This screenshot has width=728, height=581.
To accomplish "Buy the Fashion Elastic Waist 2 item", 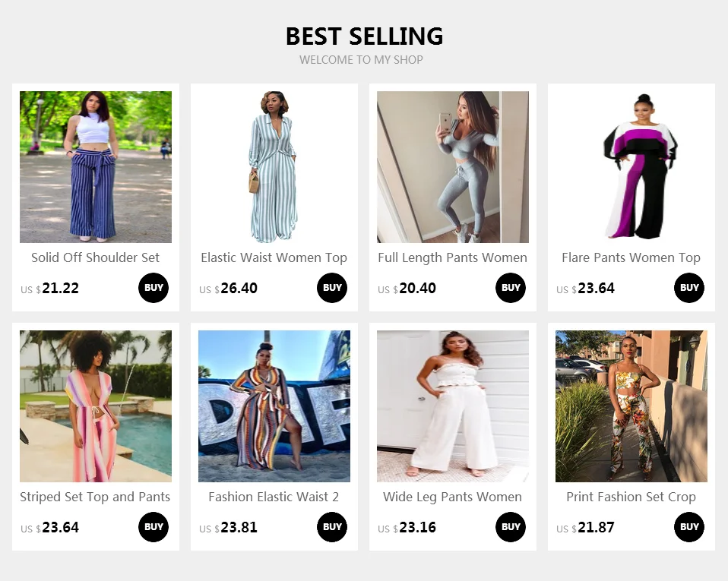I will point(332,527).
